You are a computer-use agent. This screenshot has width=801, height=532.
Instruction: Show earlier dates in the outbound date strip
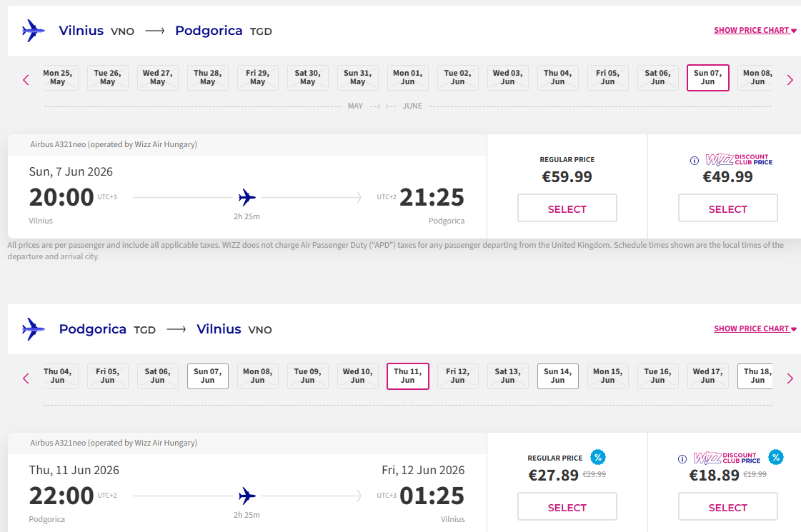point(26,80)
